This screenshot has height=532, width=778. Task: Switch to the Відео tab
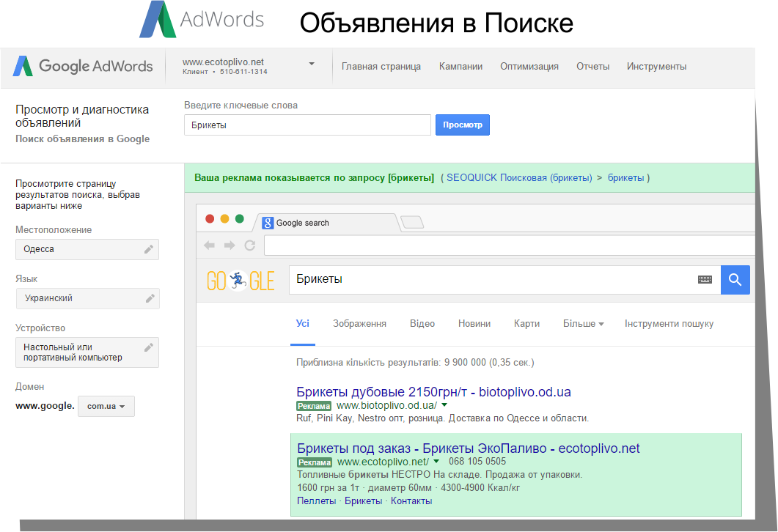pos(422,323)
